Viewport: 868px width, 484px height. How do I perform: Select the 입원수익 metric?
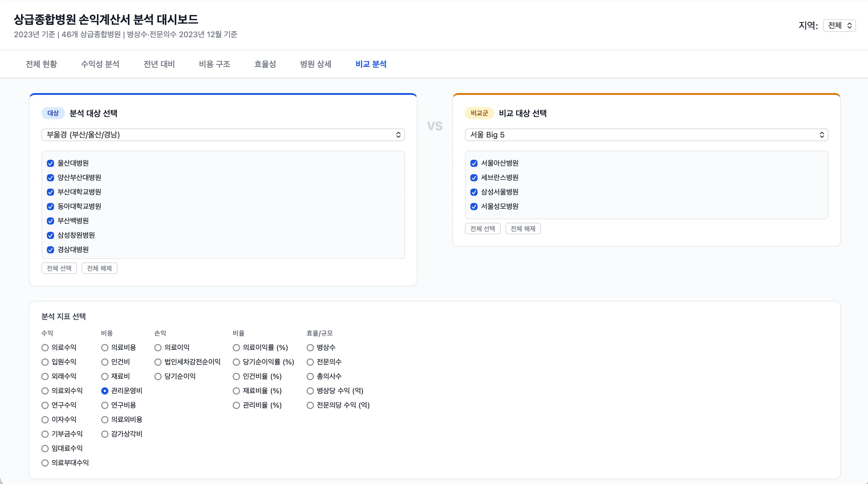click(x=45, y=362)
